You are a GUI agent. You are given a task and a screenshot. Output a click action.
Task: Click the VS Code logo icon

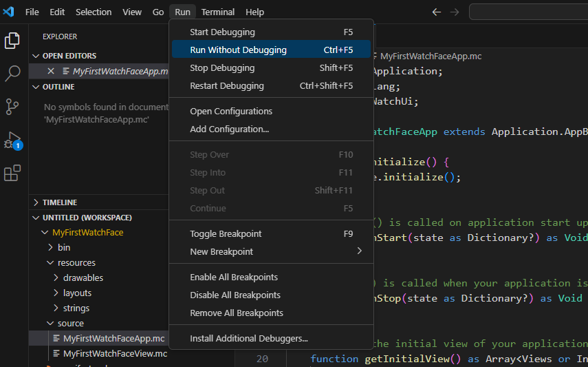pos(9,12)
